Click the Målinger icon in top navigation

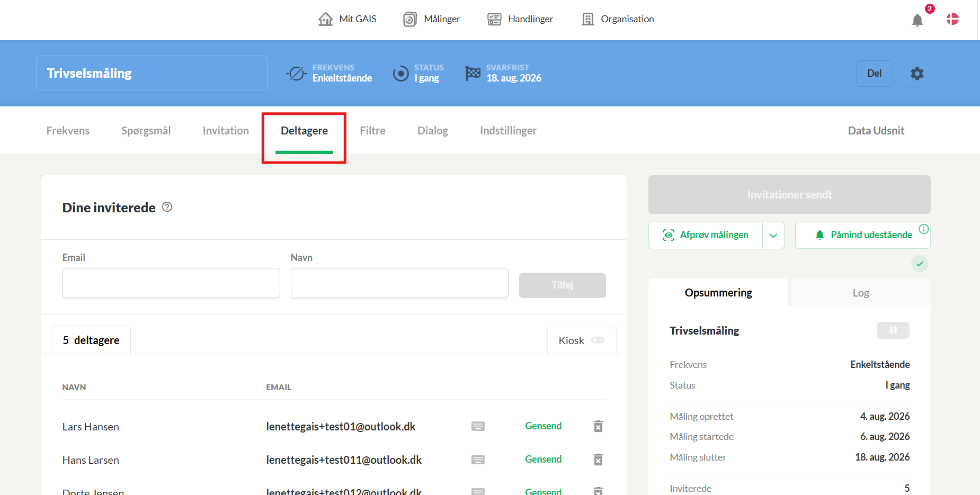[x=410, y=19]
